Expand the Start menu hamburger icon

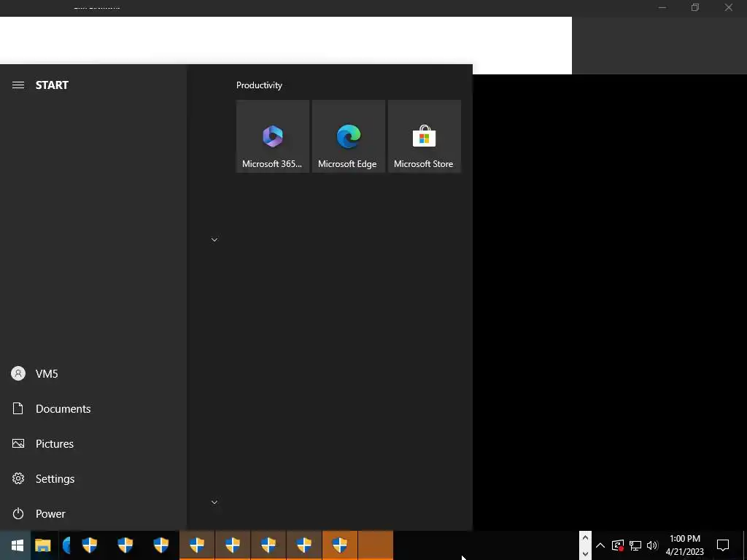18,85
